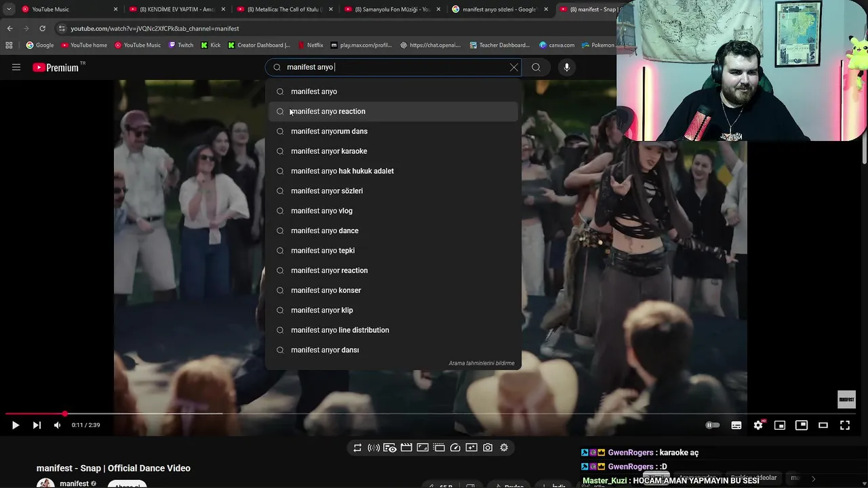Viewport: 868px width, 488px height.
Task: Run search with magnifier button
Action: pyautogui.click(x=536, y=67)
